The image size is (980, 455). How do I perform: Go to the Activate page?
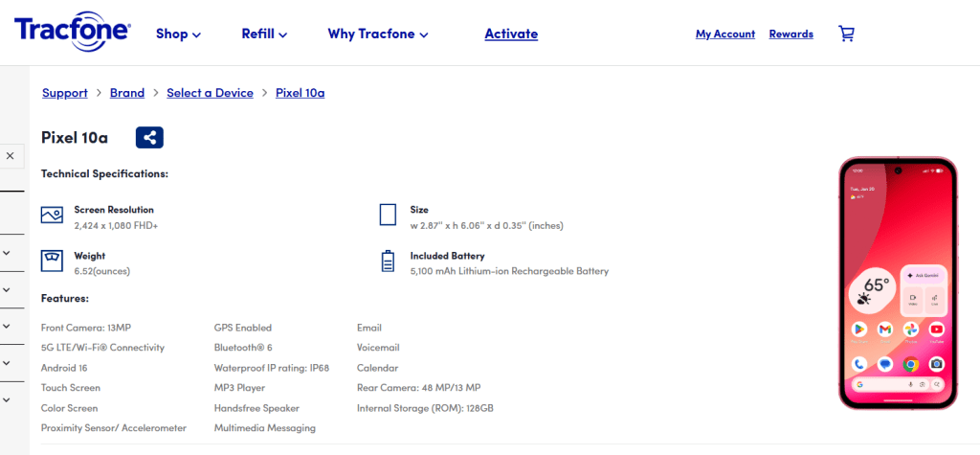click(x=511, y=34)
